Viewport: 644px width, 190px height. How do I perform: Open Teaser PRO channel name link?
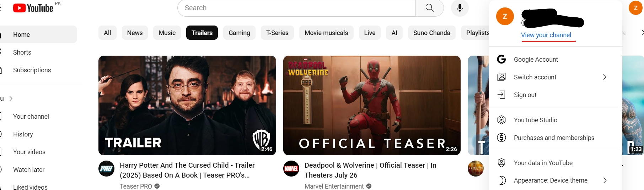click(136, 186)
